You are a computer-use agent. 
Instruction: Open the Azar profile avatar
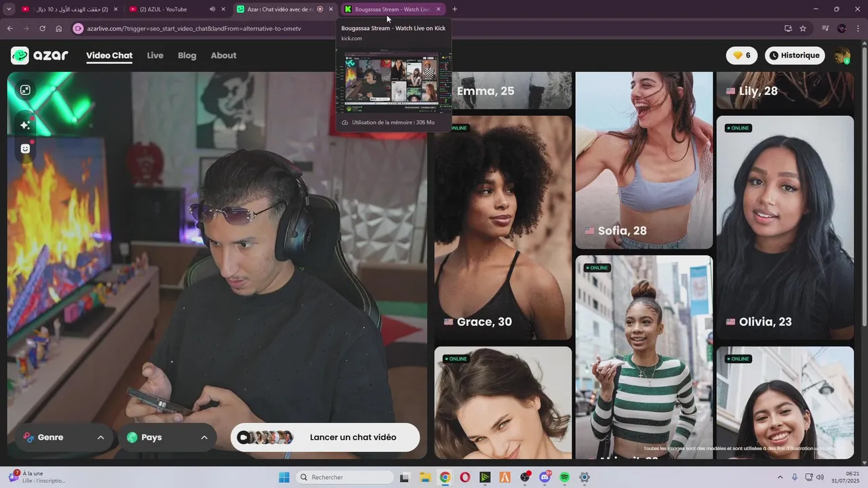[842, 56]
